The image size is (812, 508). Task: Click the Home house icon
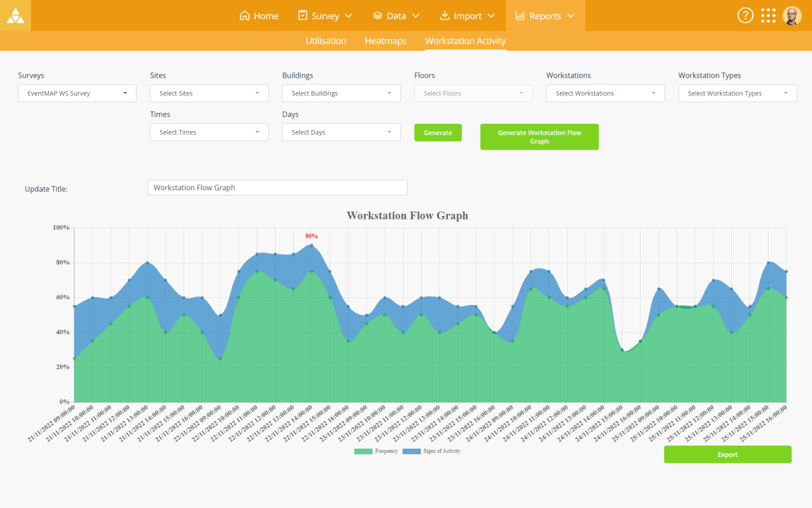point(244,15)
